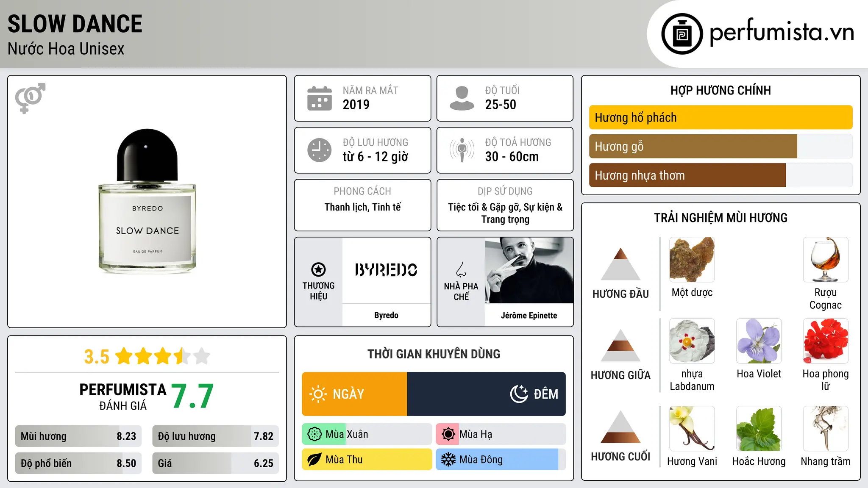The height and width of the screenshot is (488, 868).
Task: Click the Jérôme Epinette name caption
Action: [529, 315]
